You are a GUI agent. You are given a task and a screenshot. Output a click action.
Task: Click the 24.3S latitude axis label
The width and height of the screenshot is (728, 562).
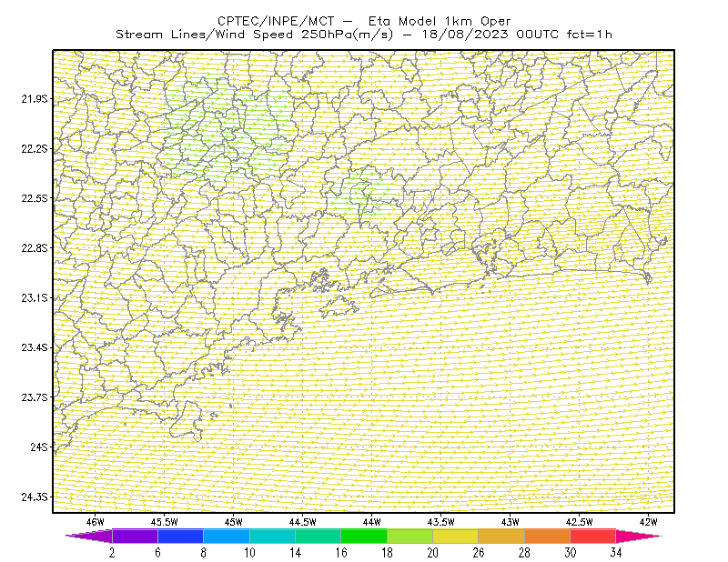[x=35, y=497]
